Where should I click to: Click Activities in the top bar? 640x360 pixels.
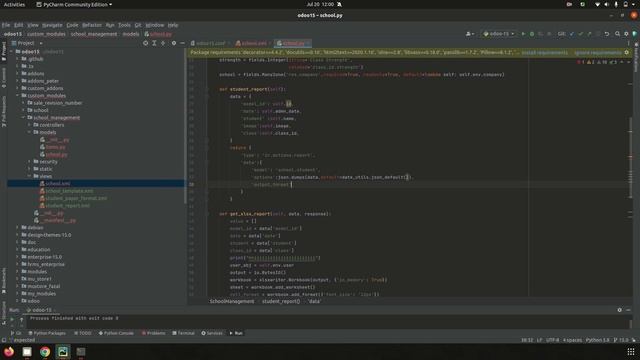pyautogui.click(x=14, y=4)
